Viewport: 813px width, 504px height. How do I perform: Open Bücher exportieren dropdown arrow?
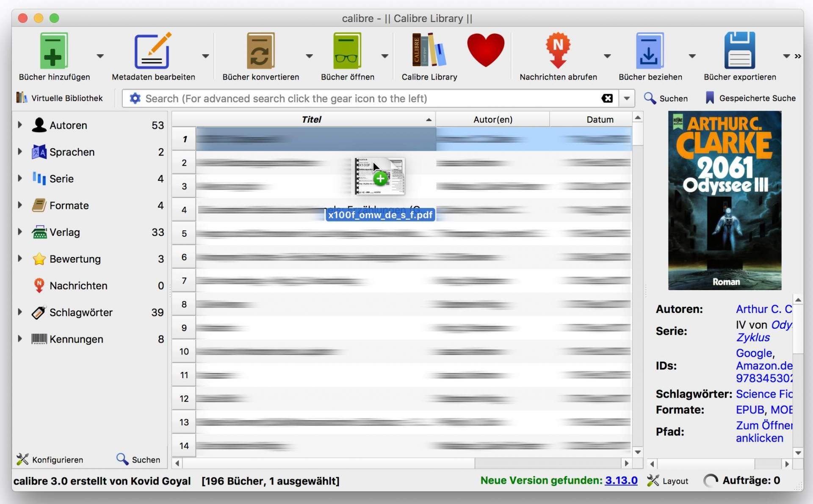(786, 56)
